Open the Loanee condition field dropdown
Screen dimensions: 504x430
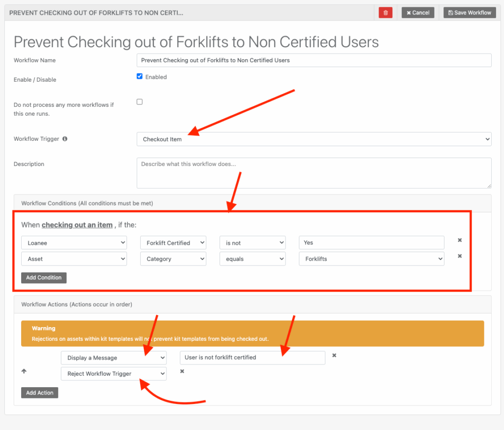point(74,242)
